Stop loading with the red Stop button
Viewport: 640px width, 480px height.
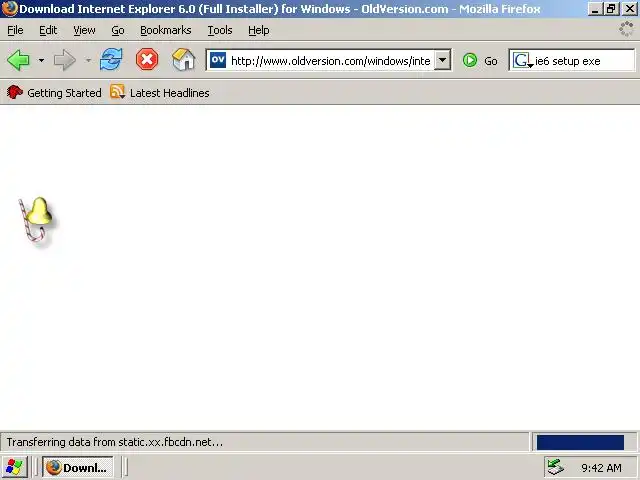tap(147, 60)
